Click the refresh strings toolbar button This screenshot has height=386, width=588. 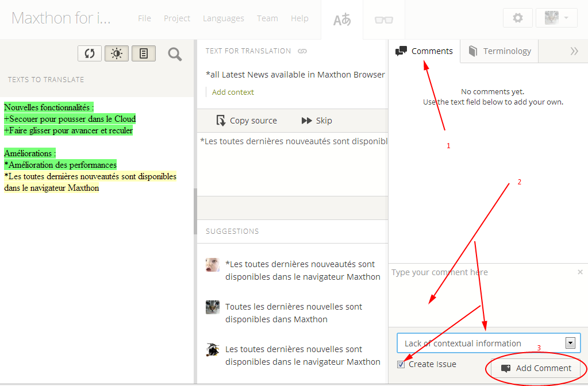tap(90, 53)
